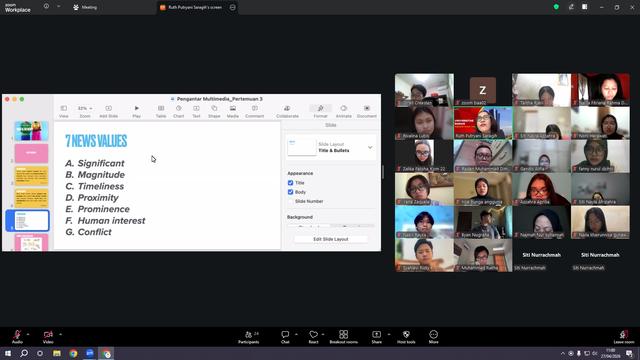
Task: Click the annotate pen icon in Zoom title bar
Action: [x=571, y=7]
